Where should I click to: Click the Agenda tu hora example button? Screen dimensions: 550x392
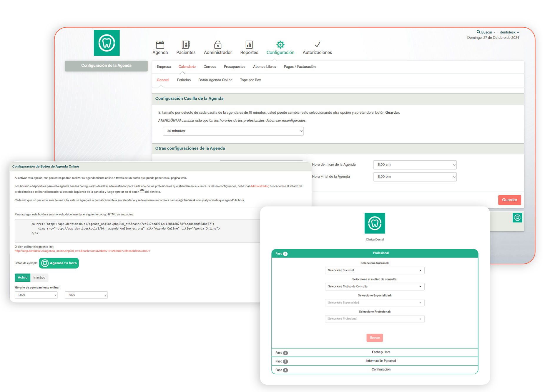(x=59, y=263)
